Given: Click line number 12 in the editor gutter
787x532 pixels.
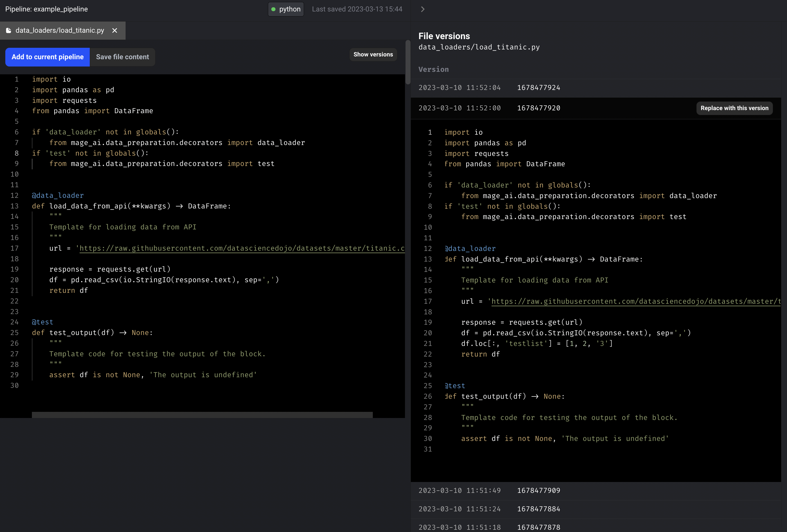Looking at the screenshot, I should pyautogui.click(x=14, y=196).
